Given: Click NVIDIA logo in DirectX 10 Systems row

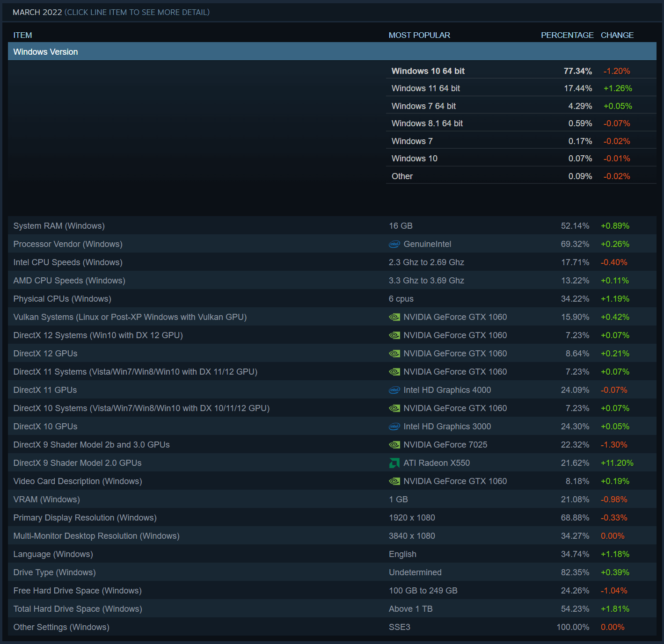Looking at the screenshot, I should 394,408.
